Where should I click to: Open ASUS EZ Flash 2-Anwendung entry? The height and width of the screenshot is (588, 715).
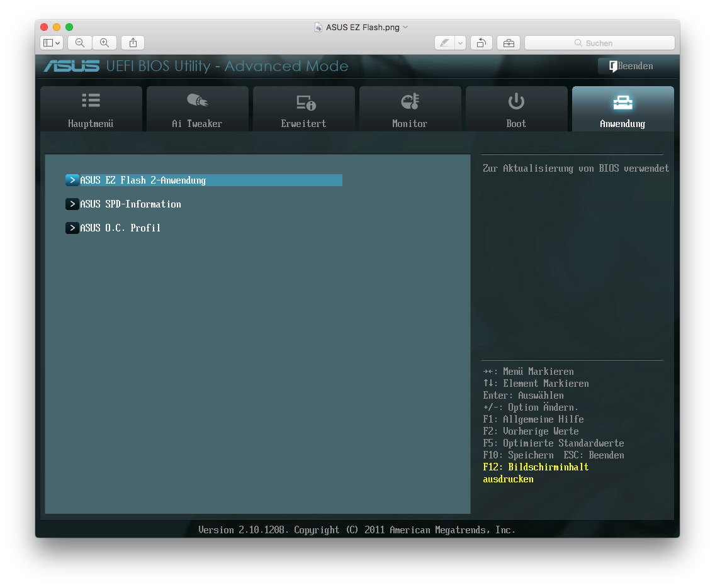click(204, 180)
